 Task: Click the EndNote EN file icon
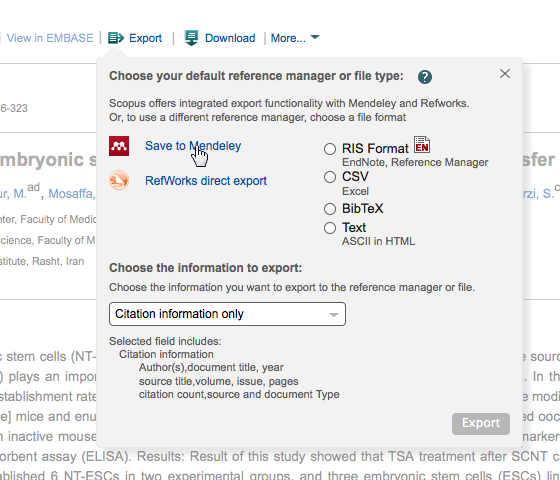coord(422,145)
